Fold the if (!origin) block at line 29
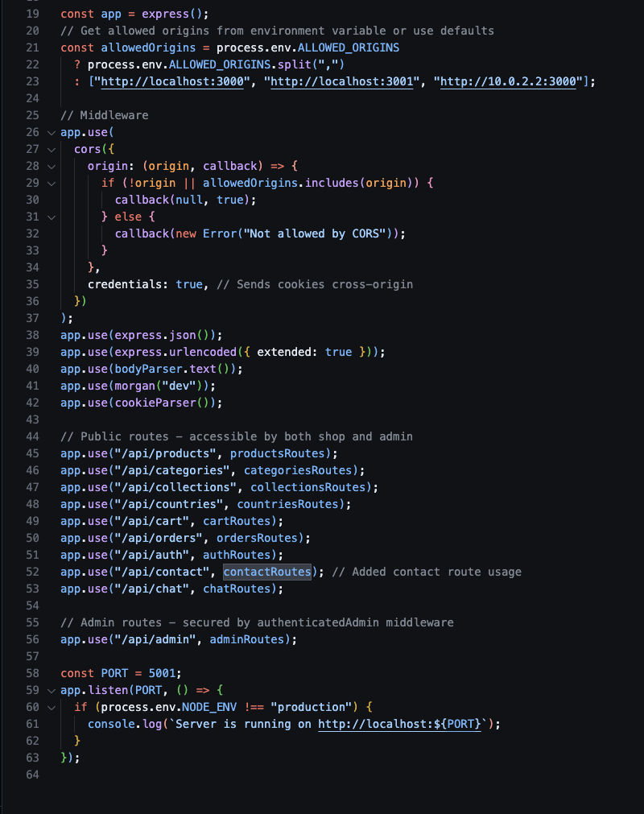 point(52,184)
